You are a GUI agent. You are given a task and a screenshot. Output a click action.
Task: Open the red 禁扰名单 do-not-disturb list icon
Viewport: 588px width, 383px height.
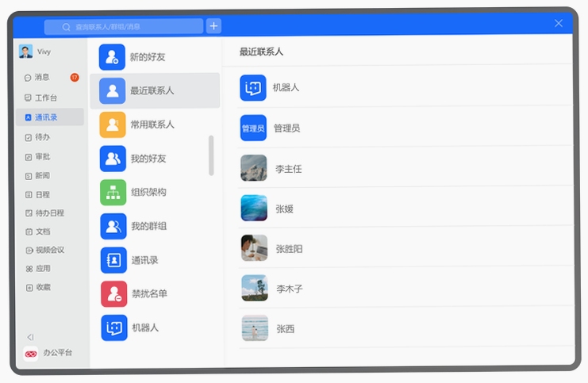114,294
